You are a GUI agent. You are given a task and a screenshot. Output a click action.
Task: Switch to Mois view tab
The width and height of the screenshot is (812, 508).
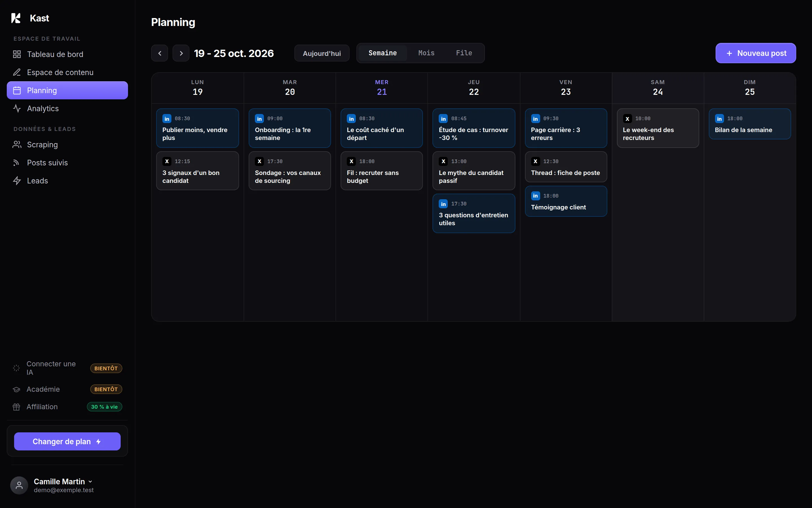point(426,53)
